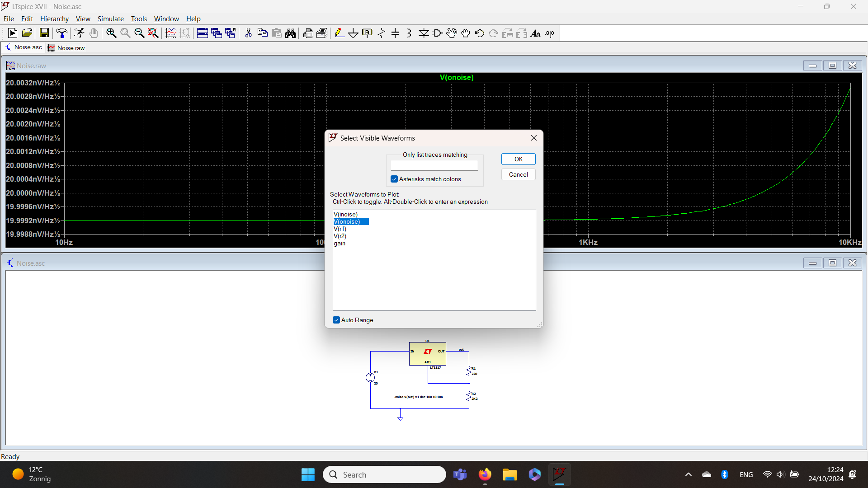868x488 pixels.
Task: Open the Hierarchy menu
Action: click(x=54, y=19)
